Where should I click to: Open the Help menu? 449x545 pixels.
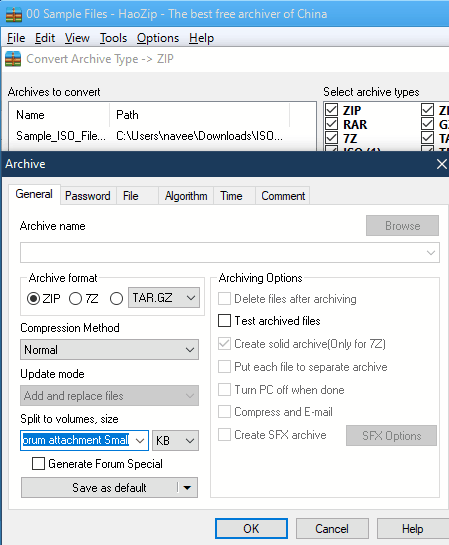pyautogui.click(x=201, y=38)
